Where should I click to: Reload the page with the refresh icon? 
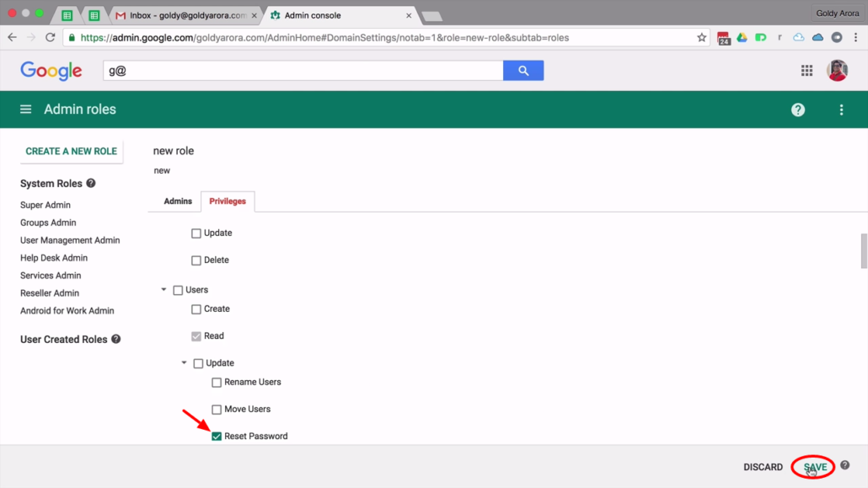click(x=51, y=38)
